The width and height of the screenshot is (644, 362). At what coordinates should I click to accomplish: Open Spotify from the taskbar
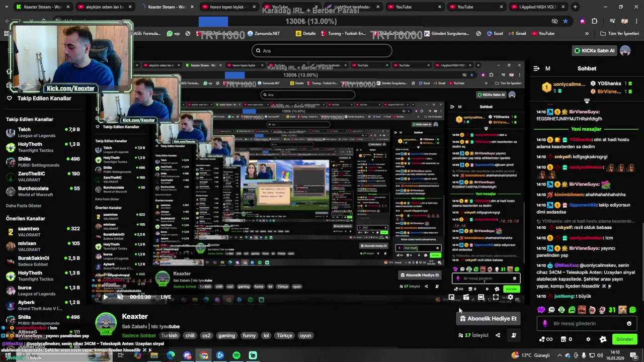tap(236, 355)
